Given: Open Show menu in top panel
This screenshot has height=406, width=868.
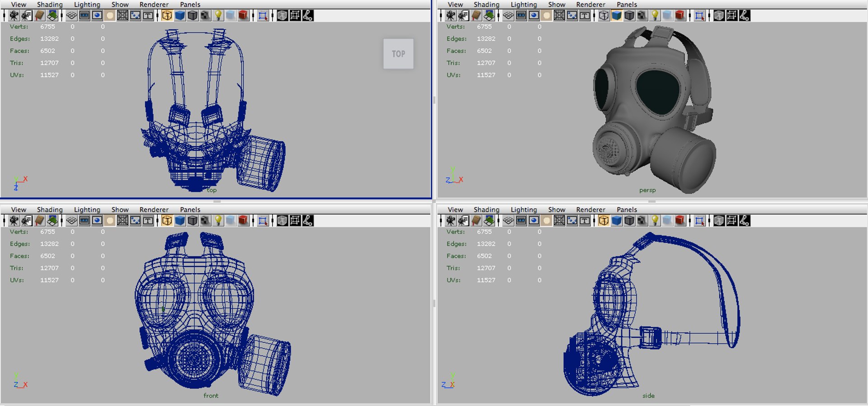Looking at the screenshot, I should [x=120, y=5].
